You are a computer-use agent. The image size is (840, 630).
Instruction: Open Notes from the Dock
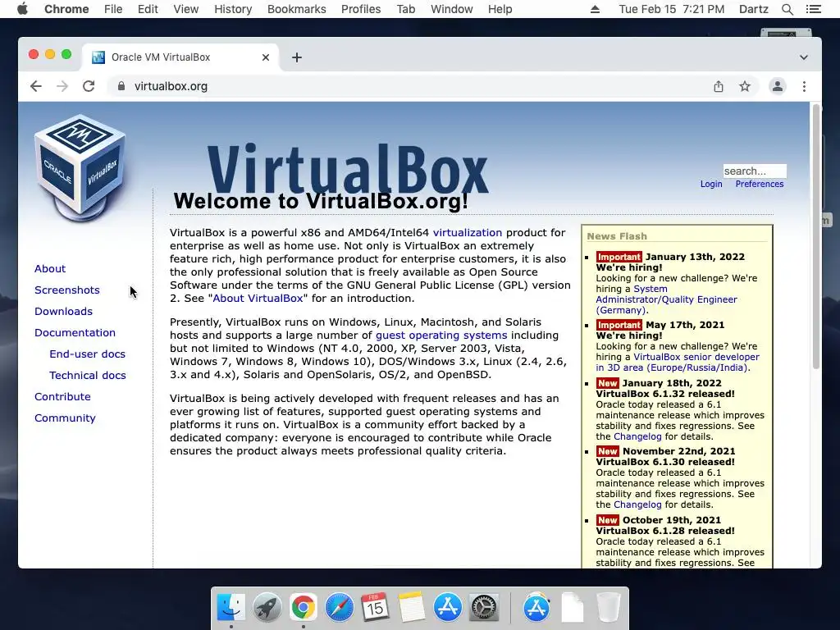pos(411,608)
